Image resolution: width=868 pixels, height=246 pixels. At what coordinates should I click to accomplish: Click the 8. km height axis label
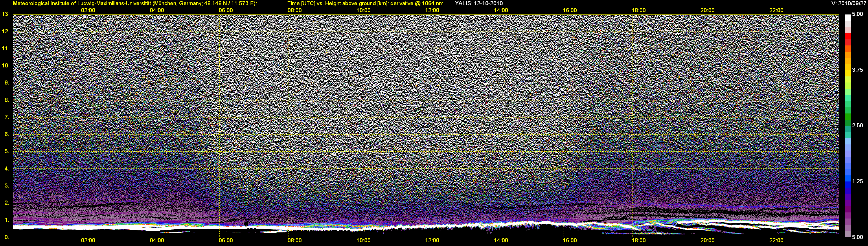(x=7, y=100)
